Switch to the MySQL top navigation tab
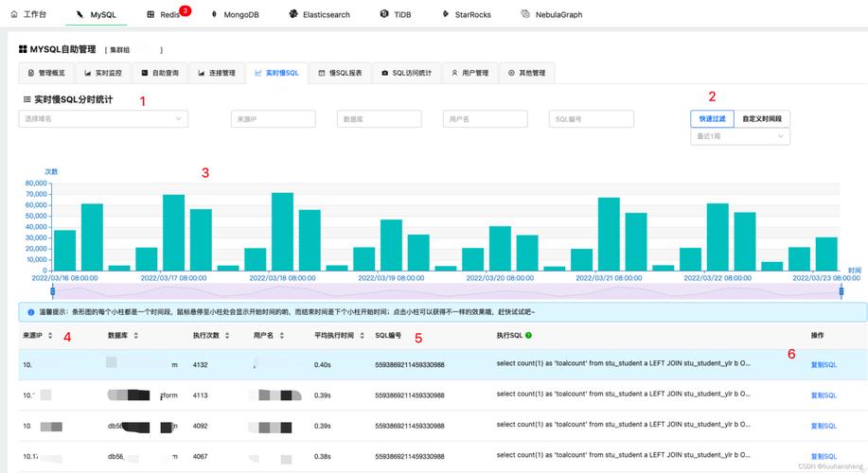The image size is (868, 473). point(97,14)
